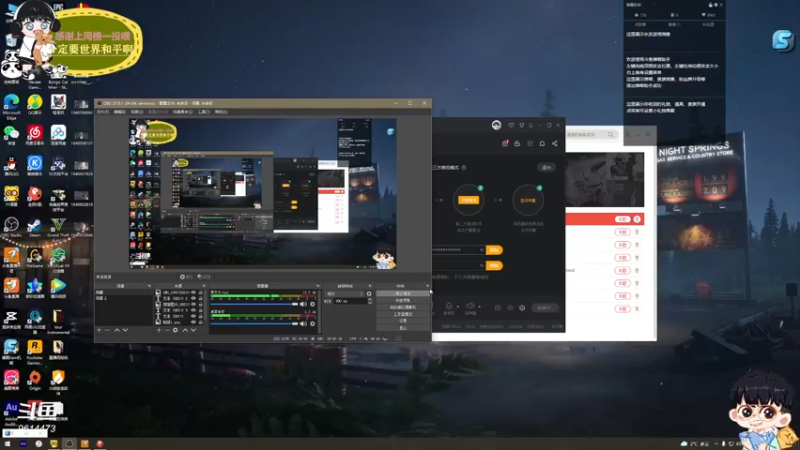Screen dimensions: 800x450
Task: Open desktop audio channel's settings gear
Action: tap(313, 323)
